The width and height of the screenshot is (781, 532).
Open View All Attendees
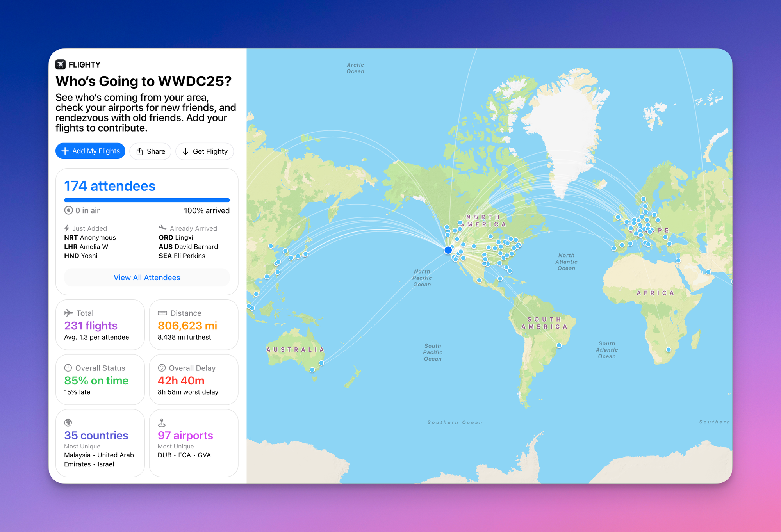click(147, 278)
